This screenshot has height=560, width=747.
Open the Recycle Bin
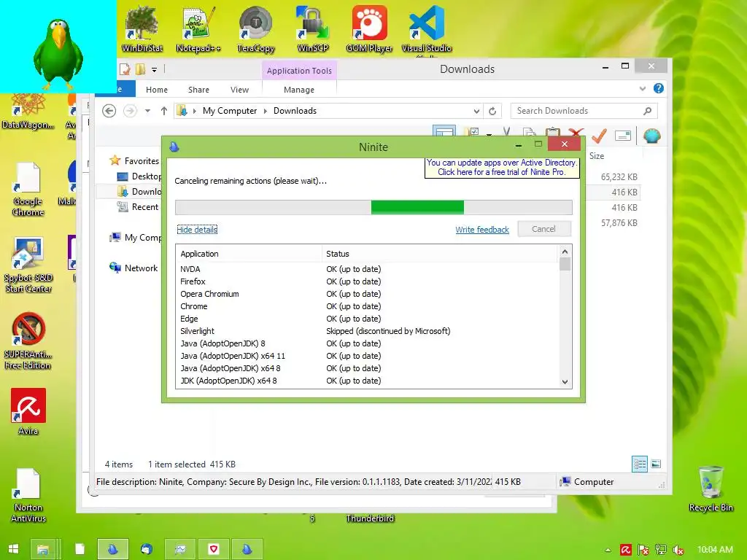pos(711,489)
